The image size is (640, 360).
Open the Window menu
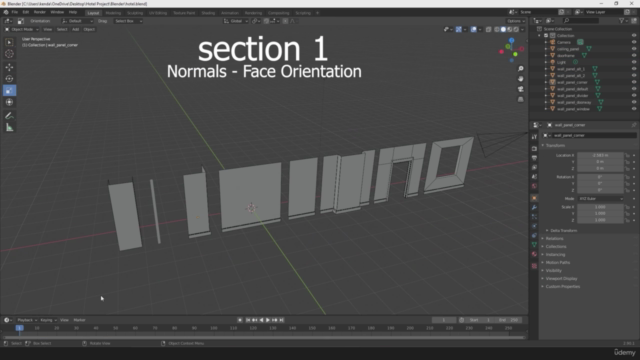[57, 12]
